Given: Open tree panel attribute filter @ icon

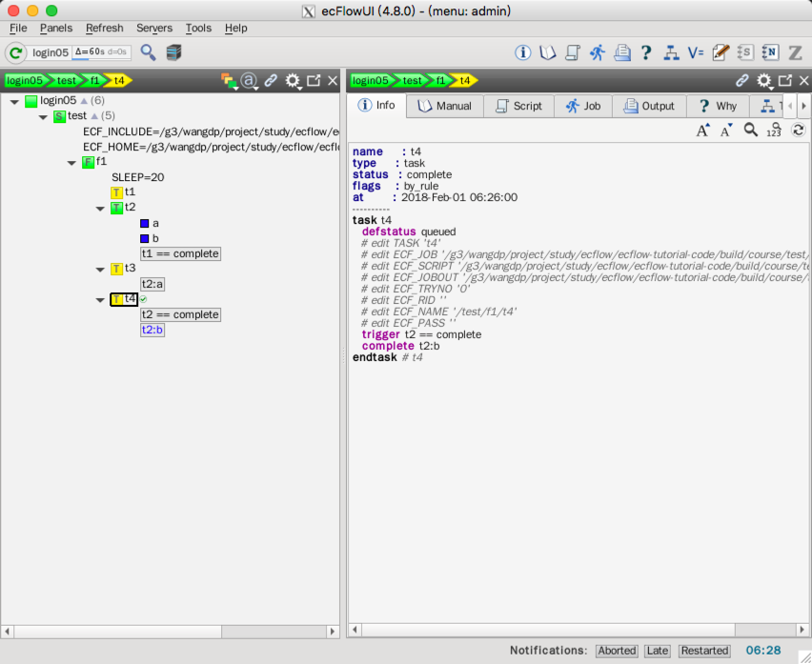Looking at the screenshot, I should point(250,81).
